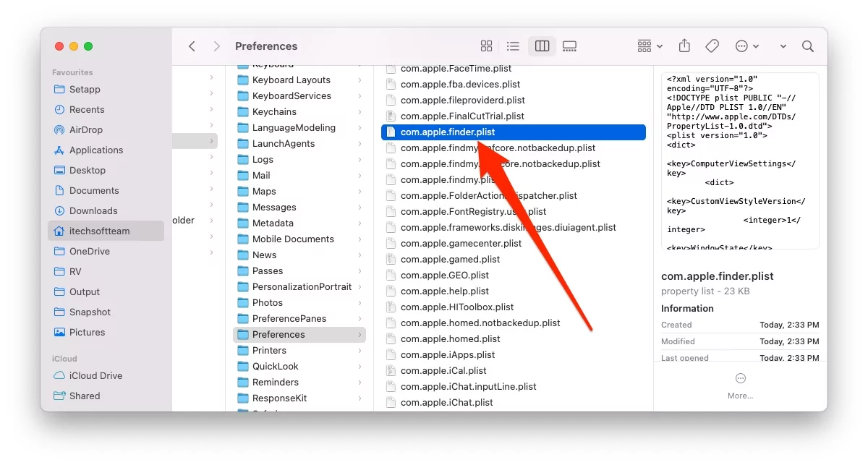
Task: Go back with the toolbar back chevron
Action: (x=192, y=46)
